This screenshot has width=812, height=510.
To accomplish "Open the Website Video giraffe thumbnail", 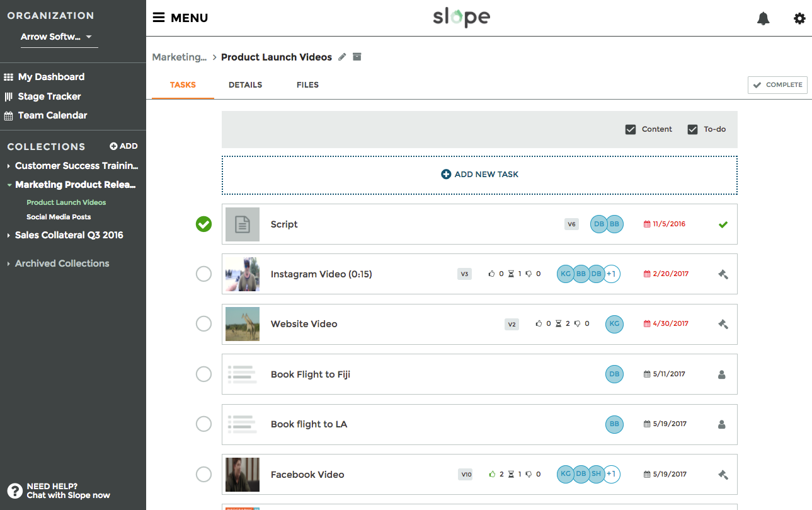I will pyautogui.click(x=243, y=324).
